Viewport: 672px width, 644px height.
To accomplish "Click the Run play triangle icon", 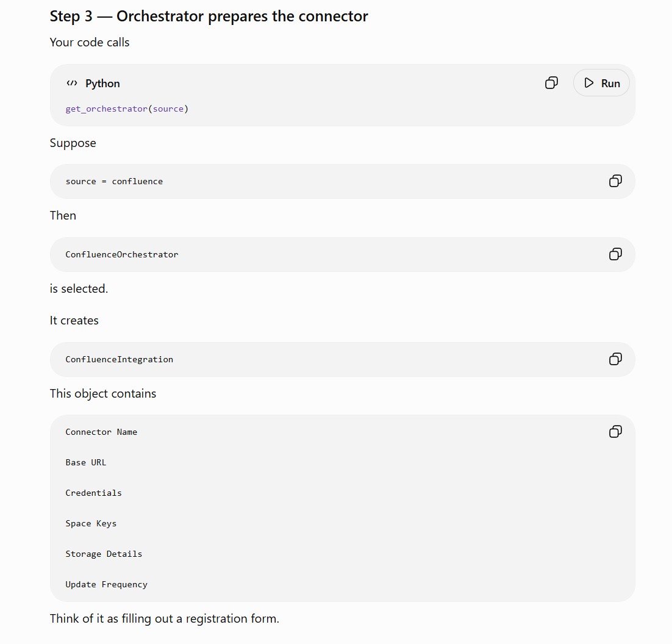I will [x=589, y=83].
